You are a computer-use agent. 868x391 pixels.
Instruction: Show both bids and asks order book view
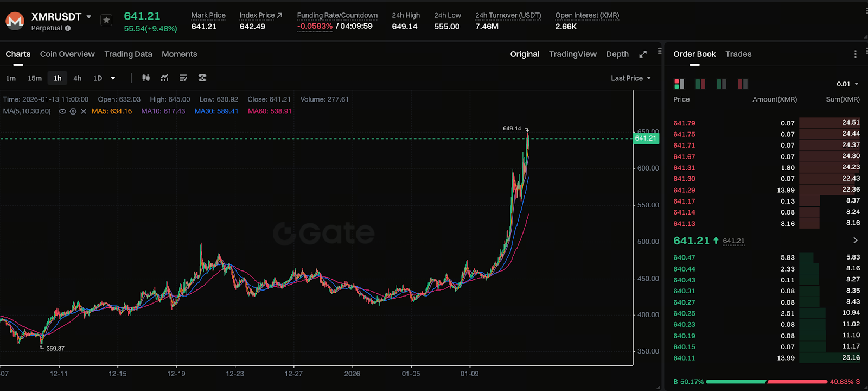[x=679, y=84]
